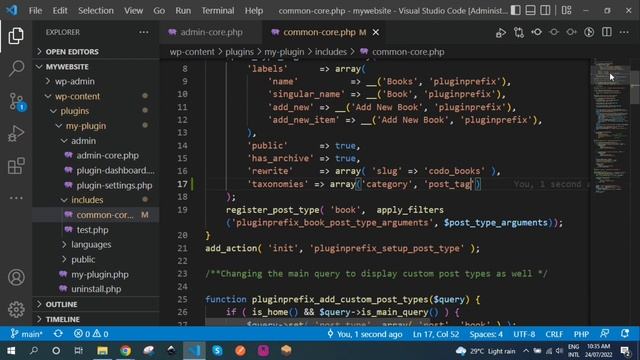Open the Source Control view
The image size is (640, 360).
click(17, 101)
